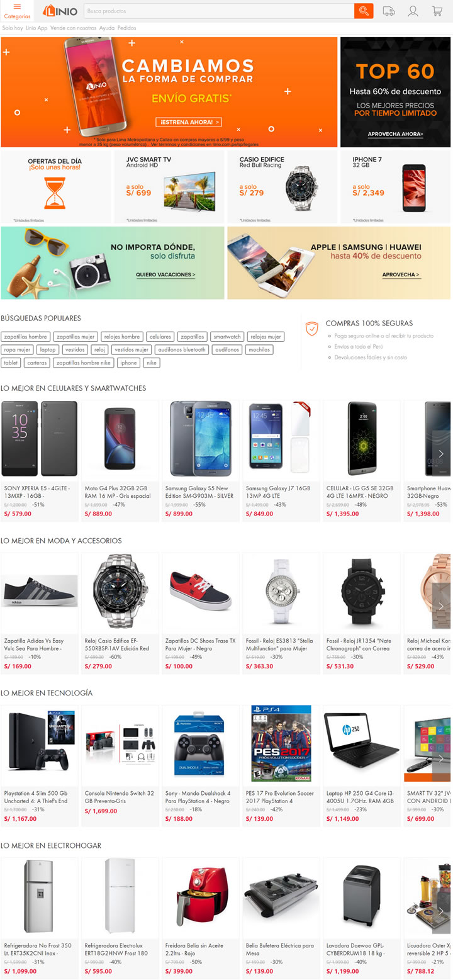This screenshot has width=453, height=980.
Task: Click the Linio logo
Action: 60,11
